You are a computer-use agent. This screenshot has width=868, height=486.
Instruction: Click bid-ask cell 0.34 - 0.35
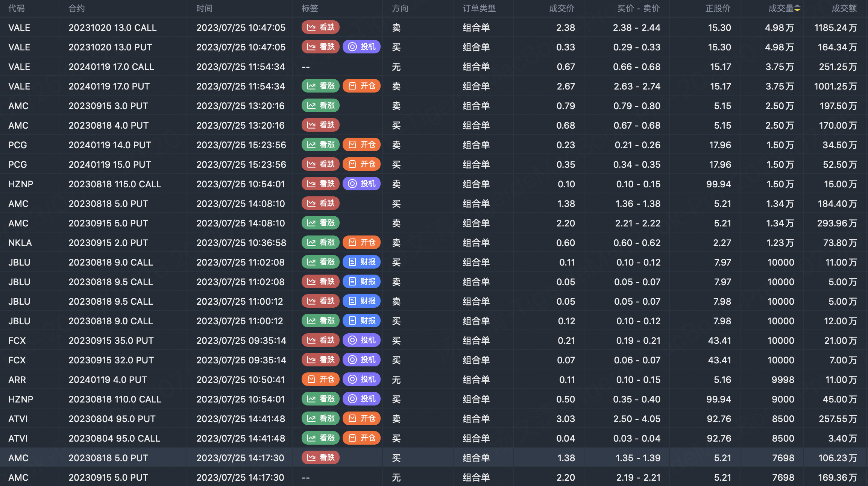click(637, 164)
